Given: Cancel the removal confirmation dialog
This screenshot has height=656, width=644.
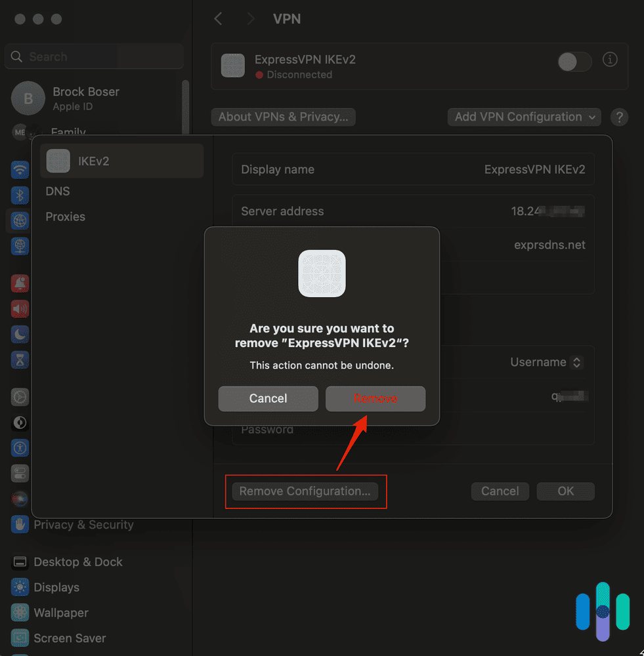Looking at the screenshot, I should tap(268, 398).
